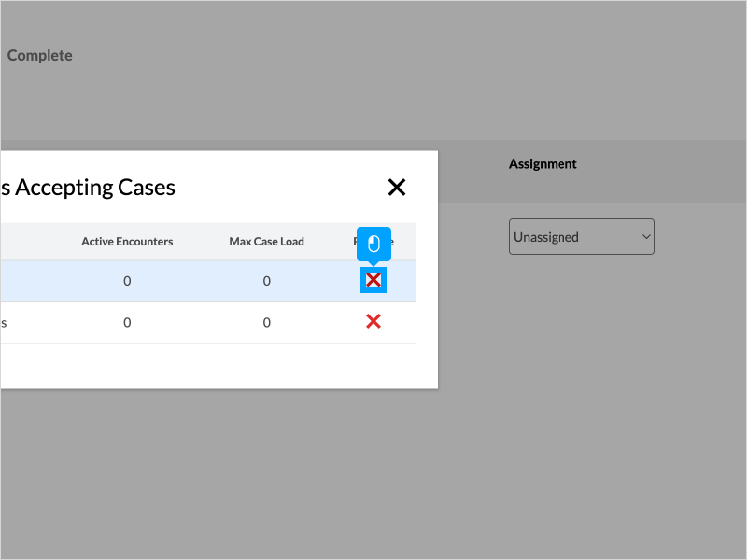Click first row Active Encounters value

click(x=127, y=281)
